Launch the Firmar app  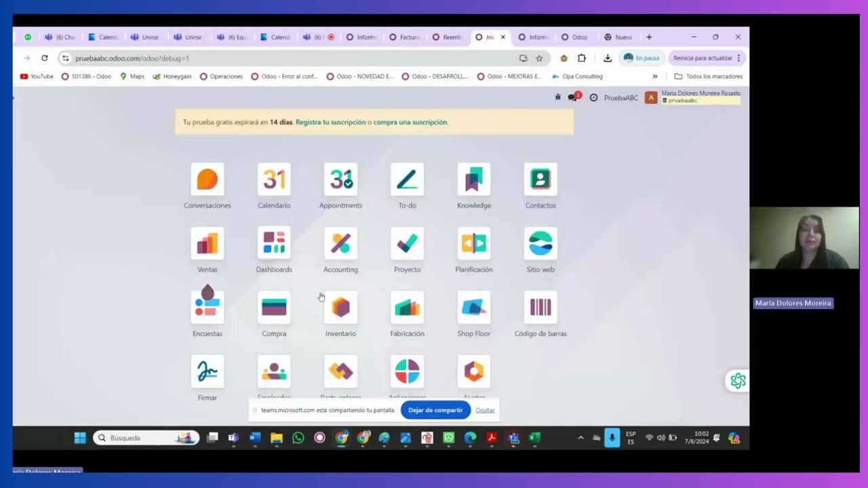[208, 371]
